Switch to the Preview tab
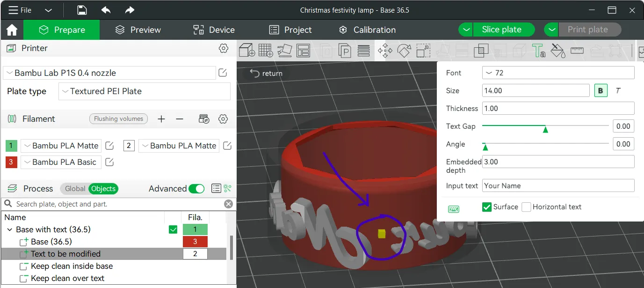The width and height of the screenshot is (644, 288). [138, 30]
